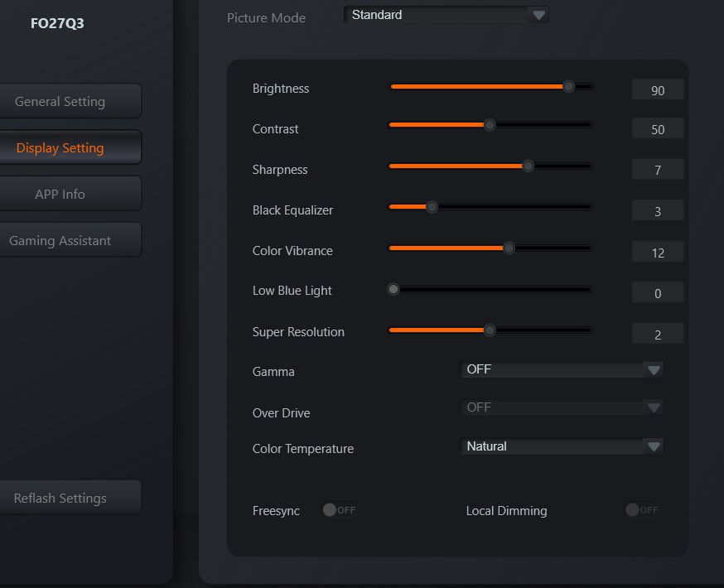The height and width of the screenshot is (588, 724).
Task: Click the Low Blue Light label
Action: [x=292, y=291]
